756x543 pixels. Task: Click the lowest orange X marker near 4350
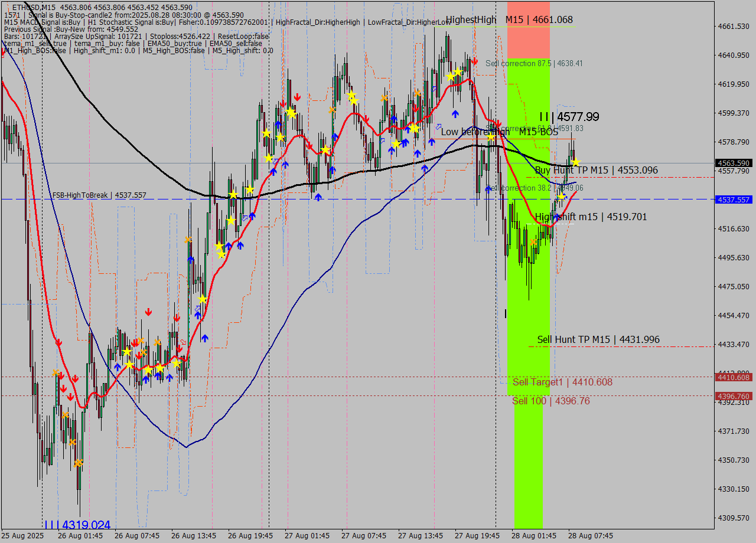(78, 463)
